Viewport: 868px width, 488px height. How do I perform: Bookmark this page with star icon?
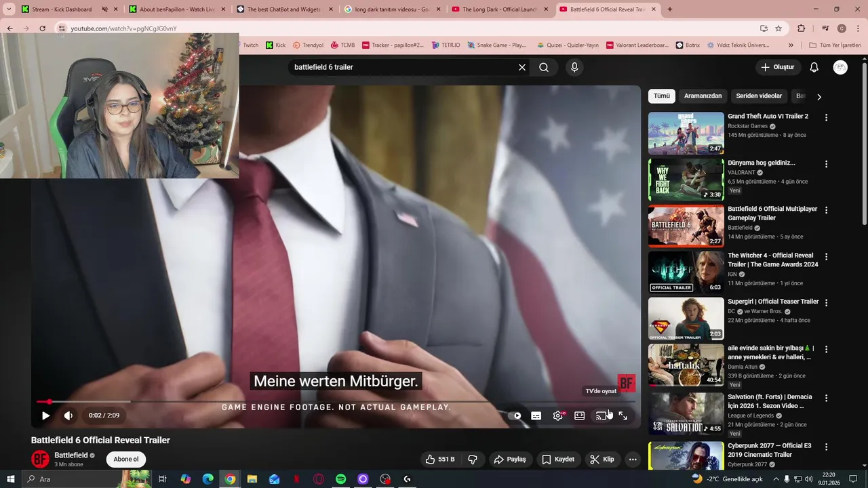778,28
